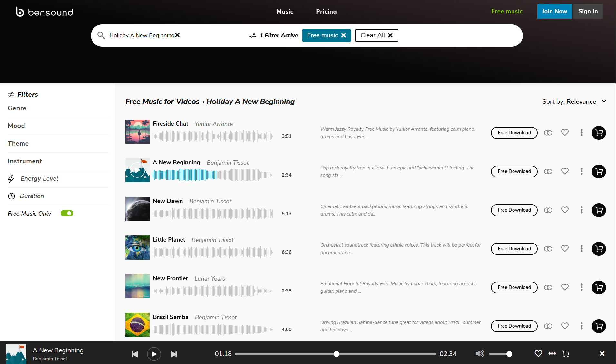616x364 pixels.
Task: Add Fireside Chat to cart
Action: point(599,133)
